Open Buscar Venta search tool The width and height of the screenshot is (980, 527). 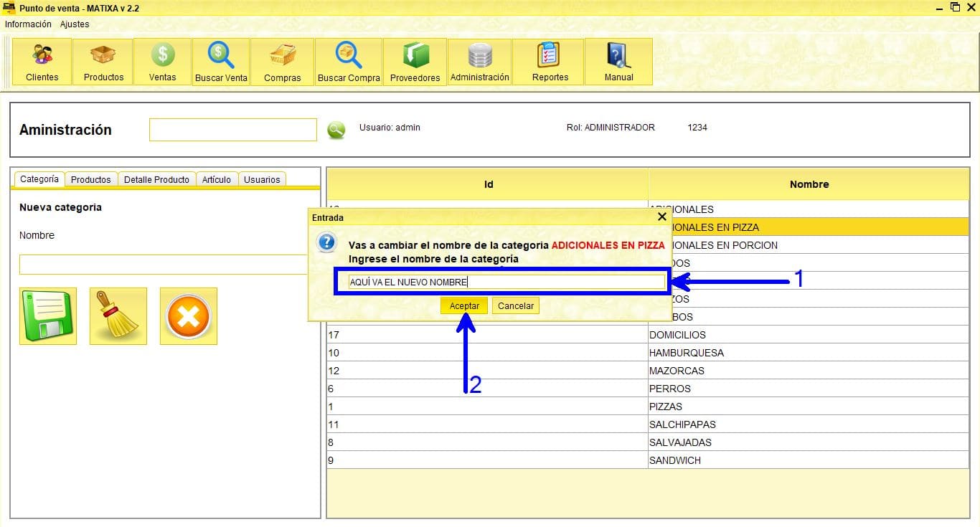pyautogui.click(x=221, y=62)
